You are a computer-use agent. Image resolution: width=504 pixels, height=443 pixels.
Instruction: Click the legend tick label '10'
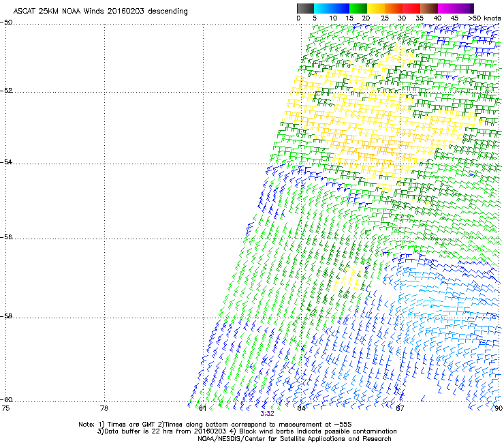tap(333, 18)
